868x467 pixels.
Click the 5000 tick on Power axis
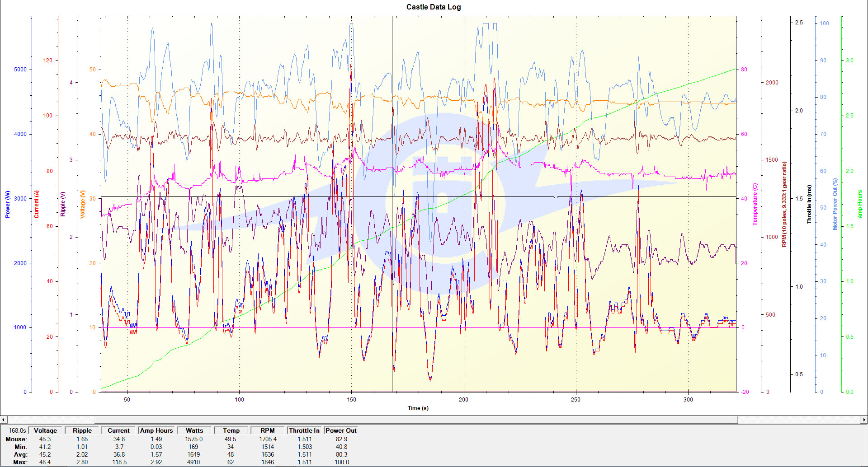tap(20, 70)
